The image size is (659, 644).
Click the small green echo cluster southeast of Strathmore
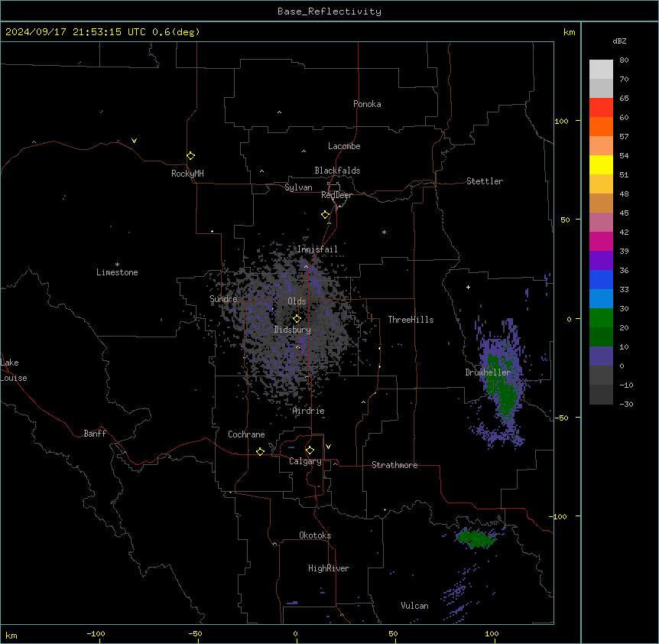coord(476,538)
